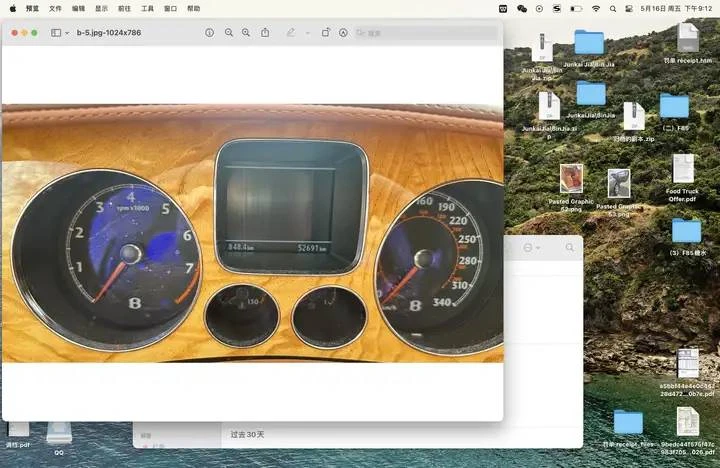720x468 pixels.
Task: Select the JunkaiJia|BinJia.zip archive file
Action: pyautogui.click(x=549, y=106)
